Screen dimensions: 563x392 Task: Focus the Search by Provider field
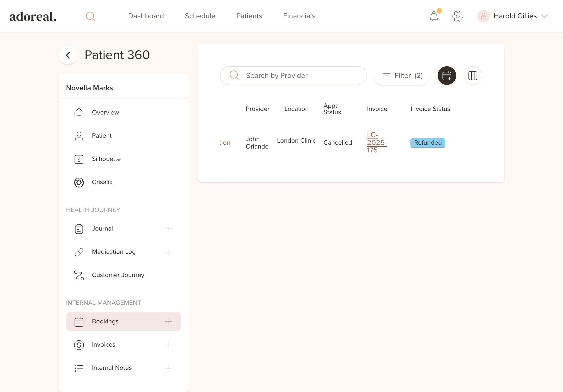coord(299,76)
